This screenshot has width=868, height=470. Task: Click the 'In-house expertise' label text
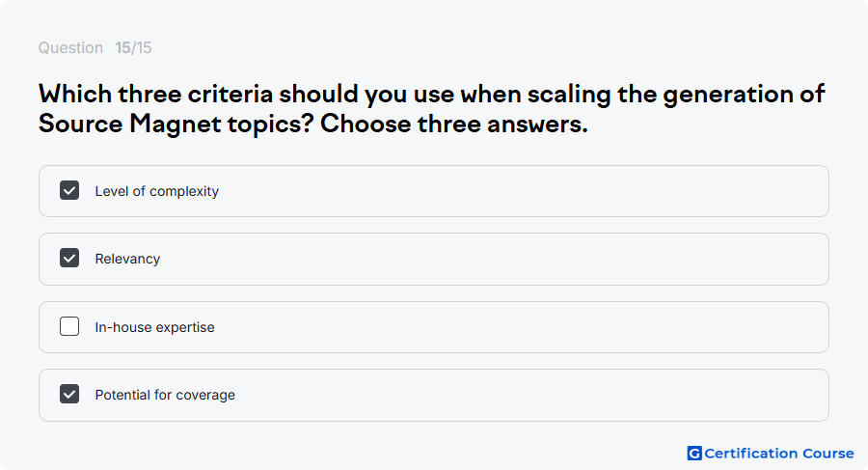pyautogui.click(x=154, y=327)
